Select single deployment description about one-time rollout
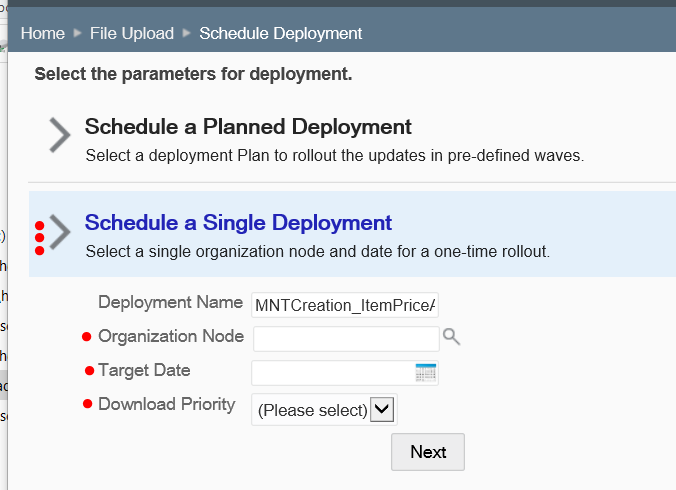676x490 pixels. (x=317, y=251)
